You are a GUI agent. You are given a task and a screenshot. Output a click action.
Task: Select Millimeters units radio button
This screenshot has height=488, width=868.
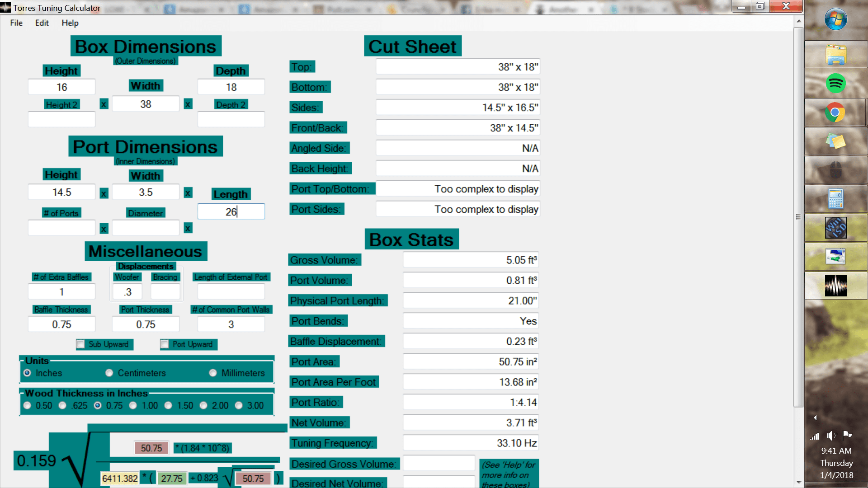coord(213,373)
